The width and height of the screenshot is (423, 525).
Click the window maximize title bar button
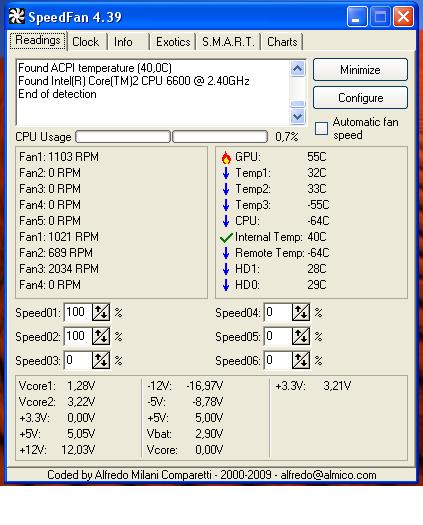(380, 16)
